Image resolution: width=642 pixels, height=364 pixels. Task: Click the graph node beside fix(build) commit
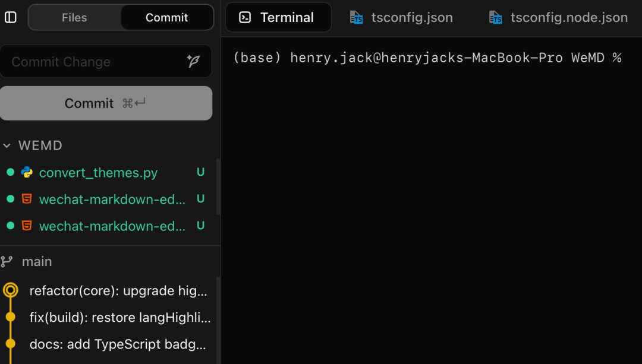point(10,316)
